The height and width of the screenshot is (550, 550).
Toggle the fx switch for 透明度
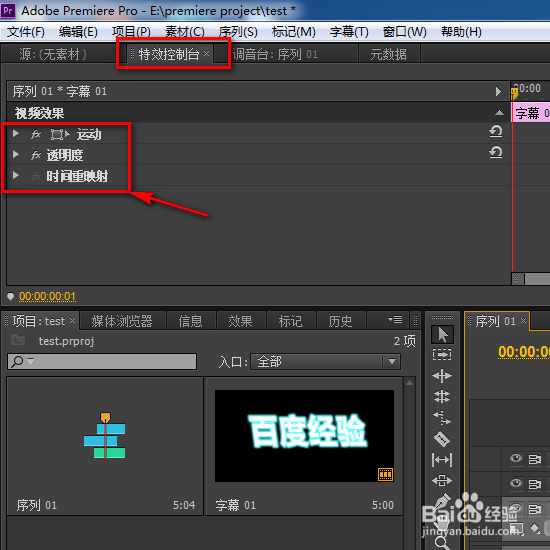point(36,155)
